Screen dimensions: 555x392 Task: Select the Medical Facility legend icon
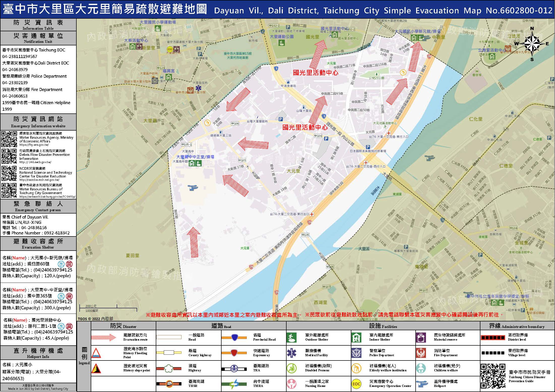[291, 353]
